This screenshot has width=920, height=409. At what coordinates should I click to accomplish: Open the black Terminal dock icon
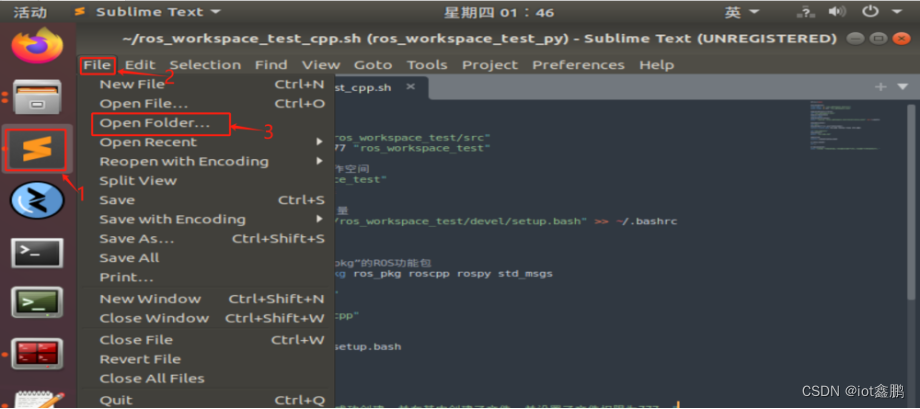(38, 252)
